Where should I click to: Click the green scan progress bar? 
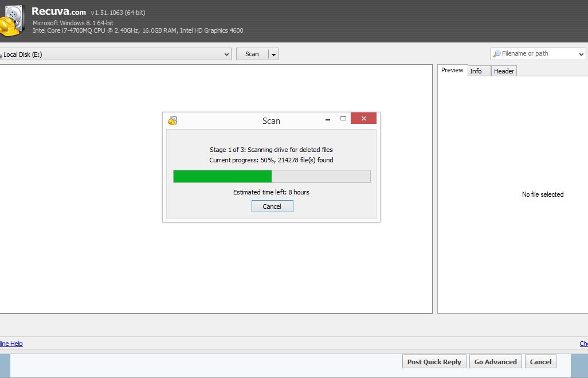(x=272, y=177)
